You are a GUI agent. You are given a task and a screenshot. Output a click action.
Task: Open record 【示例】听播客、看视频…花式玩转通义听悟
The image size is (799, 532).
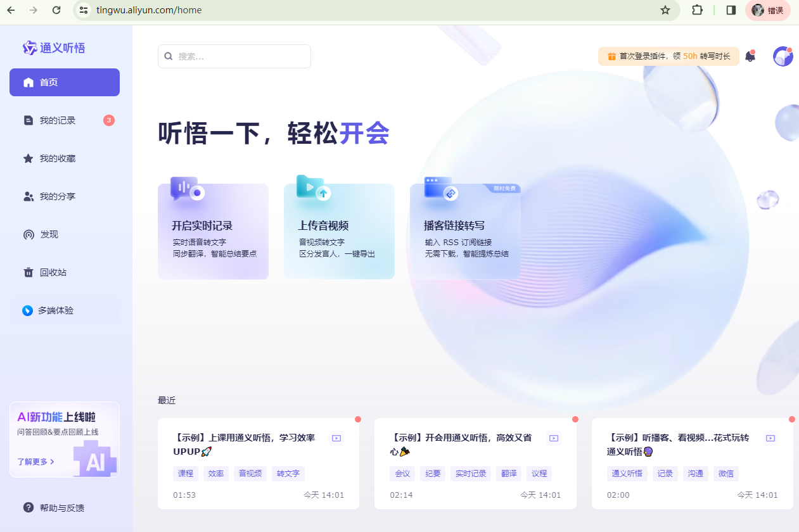coord(693,464)
